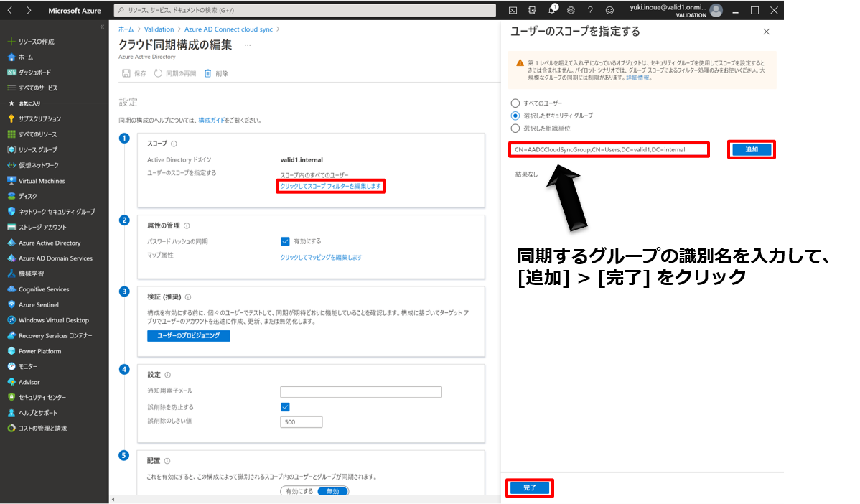Click group distinguished name input field
860x504 pixels.
point(609,150)
